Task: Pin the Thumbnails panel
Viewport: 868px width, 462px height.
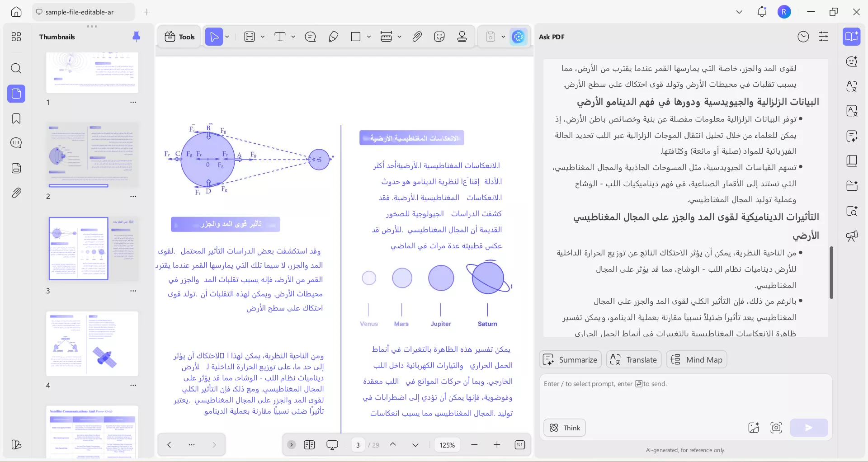Action: click(x=137, y=37)
